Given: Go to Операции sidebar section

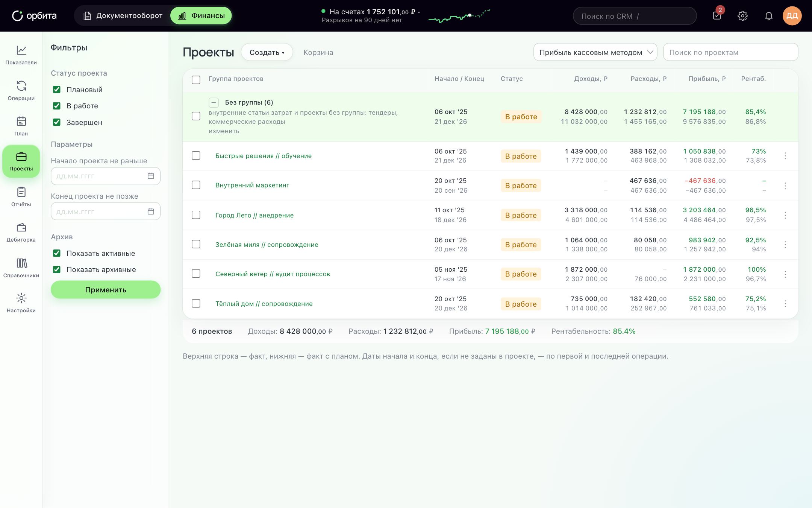Looking at the screenshot, I should pos(21,90).
